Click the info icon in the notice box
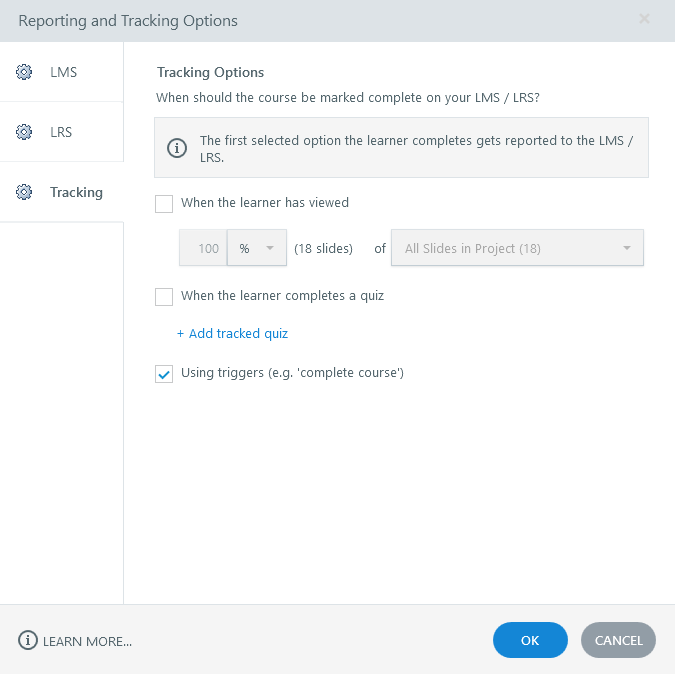Viewport: 675px width, 674px height. click(177, 148)
